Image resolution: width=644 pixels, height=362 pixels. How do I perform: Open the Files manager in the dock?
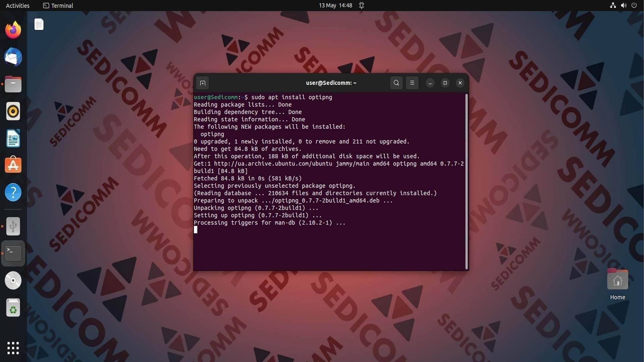click(13, 84)
